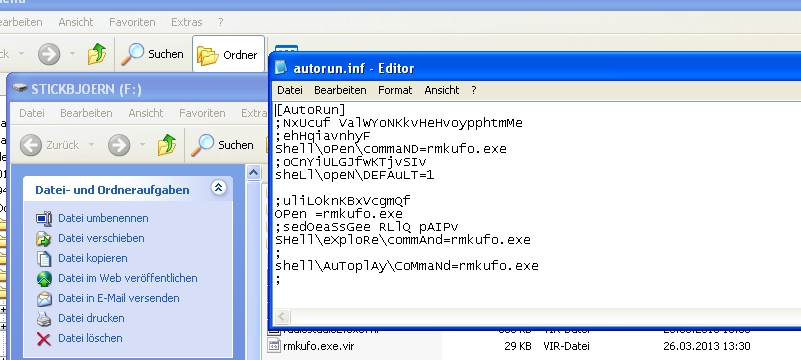Open Ansicht menu in Editor window
801x360 pixels.
(x=441, y=90)
